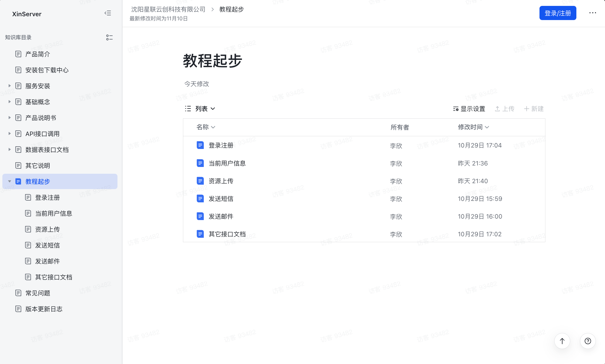605x364 pixels.
Task: Expand the 服务安装 tree item
Action: point(9,86)
